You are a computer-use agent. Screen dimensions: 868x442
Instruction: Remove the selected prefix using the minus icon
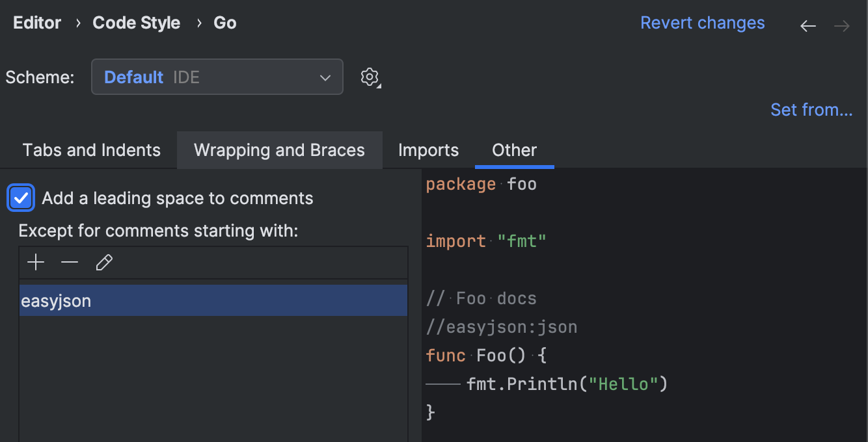[x=70, y=262]
